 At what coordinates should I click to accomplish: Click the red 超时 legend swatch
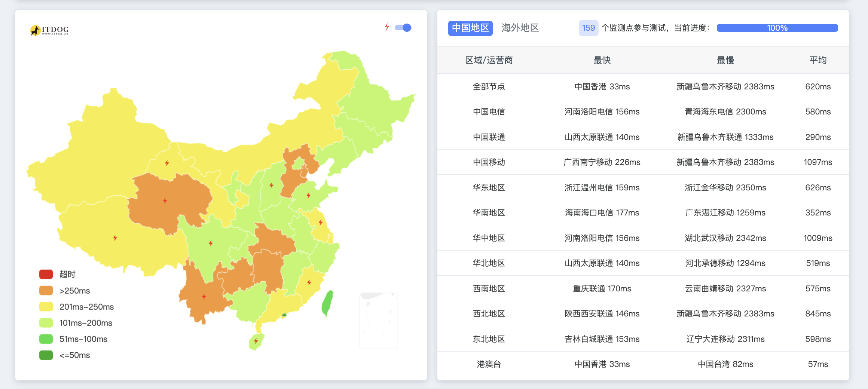coord(46,274)
